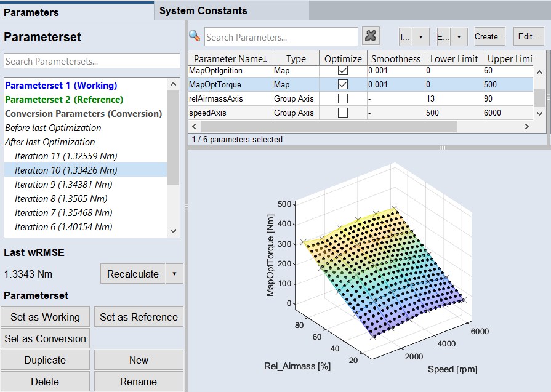Open the Recalculate dropdown arrow

coord(174,274)
